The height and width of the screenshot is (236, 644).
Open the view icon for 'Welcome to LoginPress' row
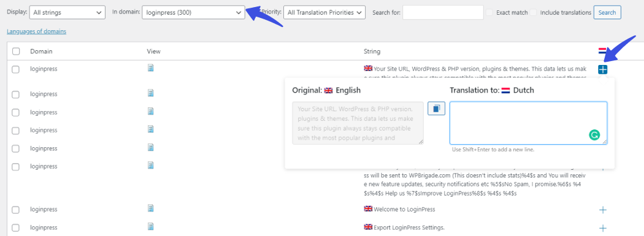(151, 208)
